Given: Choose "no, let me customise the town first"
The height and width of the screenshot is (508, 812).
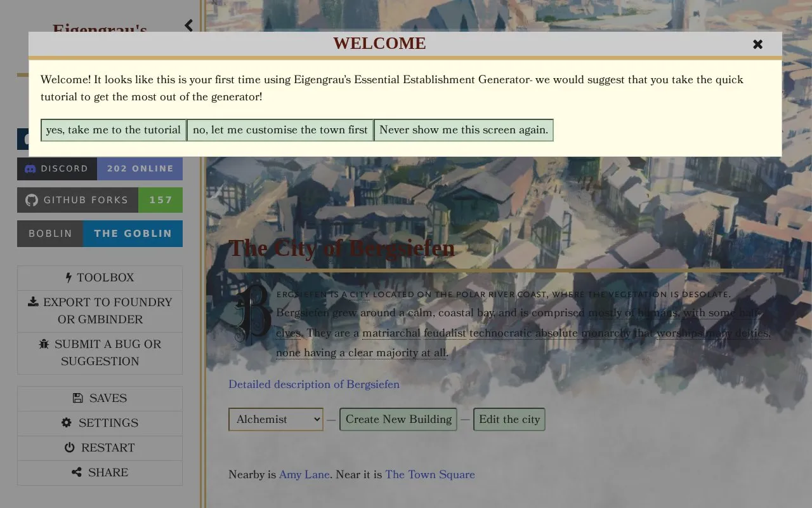Looking at the screenshot, I should [280, 130].
